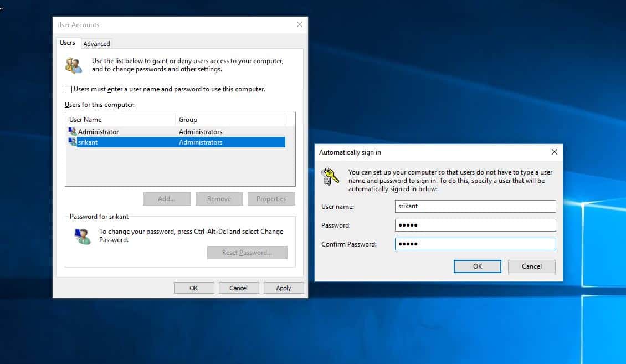Close the Automatically sign in dialog

554,152
